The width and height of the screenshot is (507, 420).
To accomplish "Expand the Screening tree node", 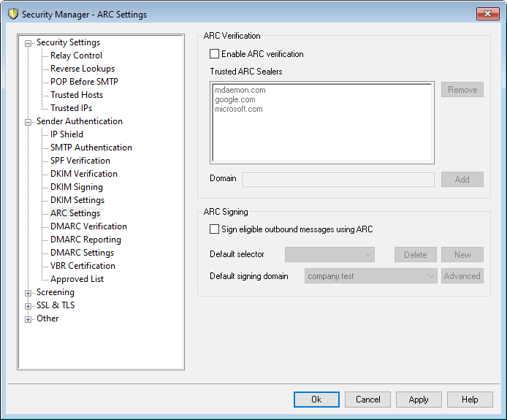I will coord(28,293).
